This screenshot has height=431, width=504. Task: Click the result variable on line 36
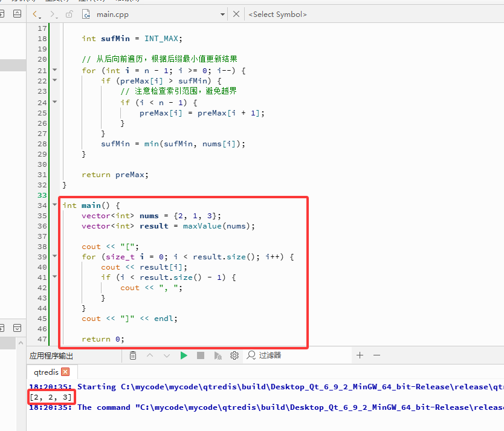pos(154,226)
